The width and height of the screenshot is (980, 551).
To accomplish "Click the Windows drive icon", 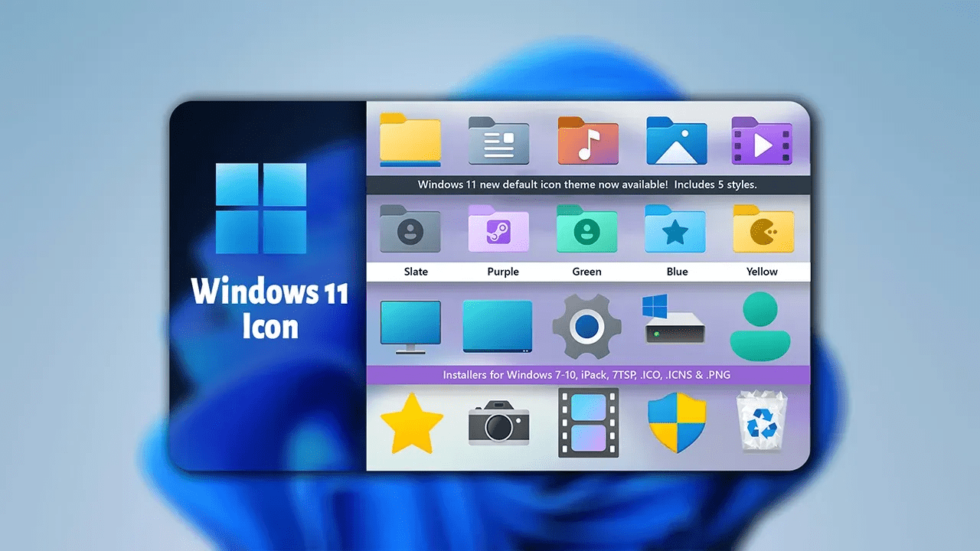I will tap(674, 321).
